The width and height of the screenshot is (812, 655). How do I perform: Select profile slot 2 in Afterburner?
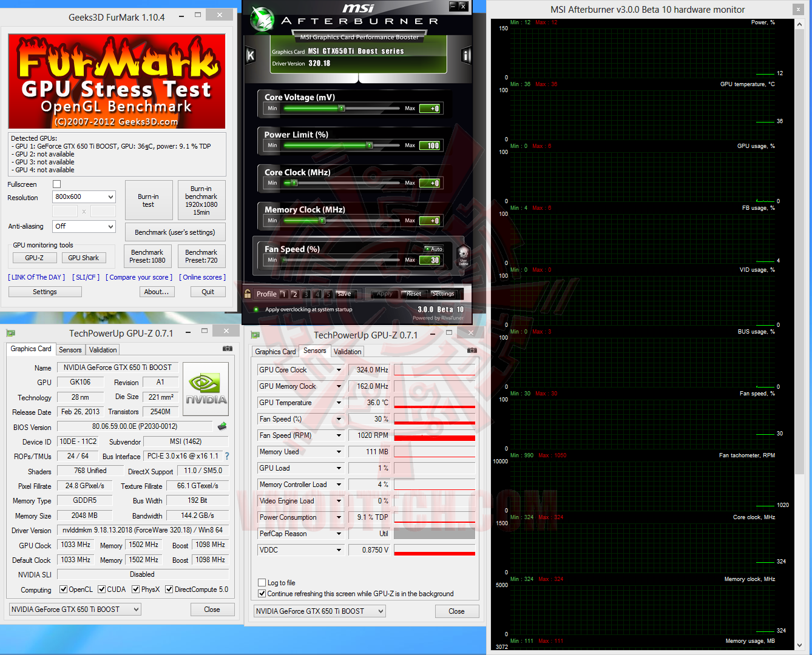294,294
